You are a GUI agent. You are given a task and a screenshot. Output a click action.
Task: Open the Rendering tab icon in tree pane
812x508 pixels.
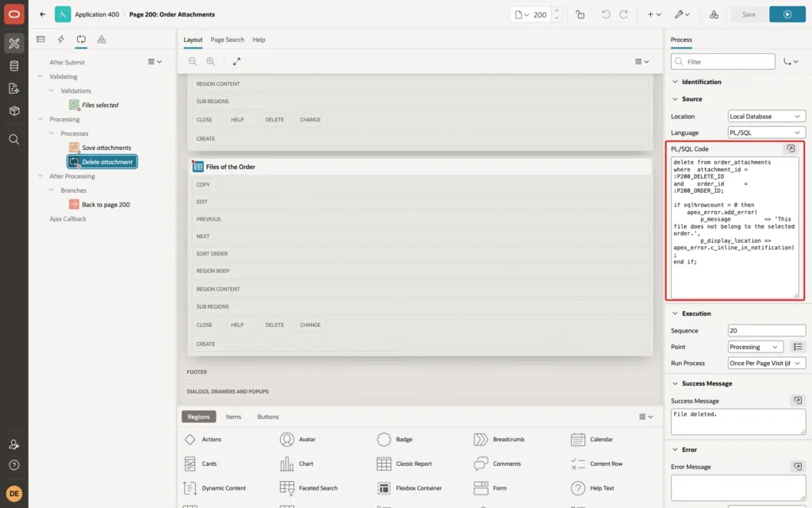[40, 40]
